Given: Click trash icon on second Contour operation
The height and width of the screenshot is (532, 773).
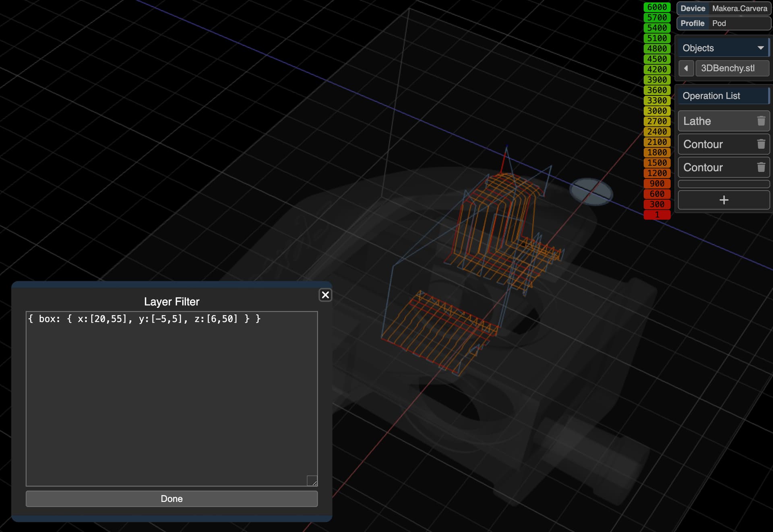Looking at the screenshot, I should pyautogui.click(x=761, y=167).
